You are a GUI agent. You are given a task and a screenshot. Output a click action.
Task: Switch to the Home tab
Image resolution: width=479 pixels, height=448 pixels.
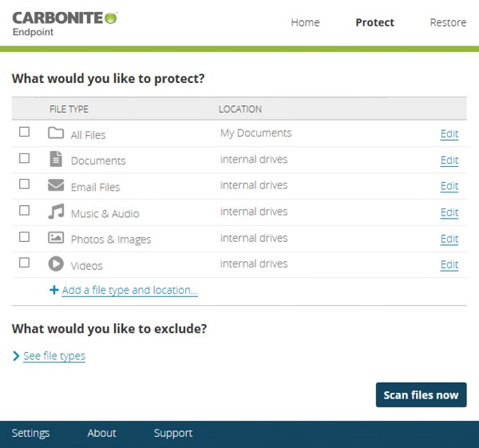pos(305,22)
